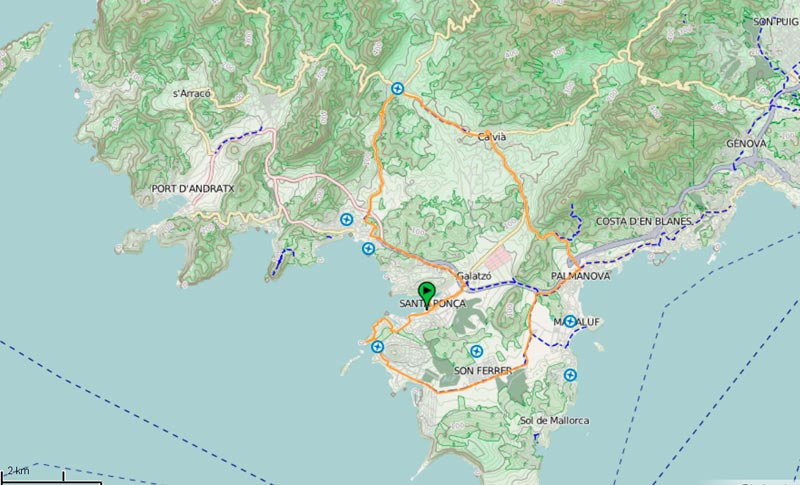Select the Costa d'en Blanes label
Image resolution: width=800 pixels, height=485 pixels.
(x=644, y=221)
